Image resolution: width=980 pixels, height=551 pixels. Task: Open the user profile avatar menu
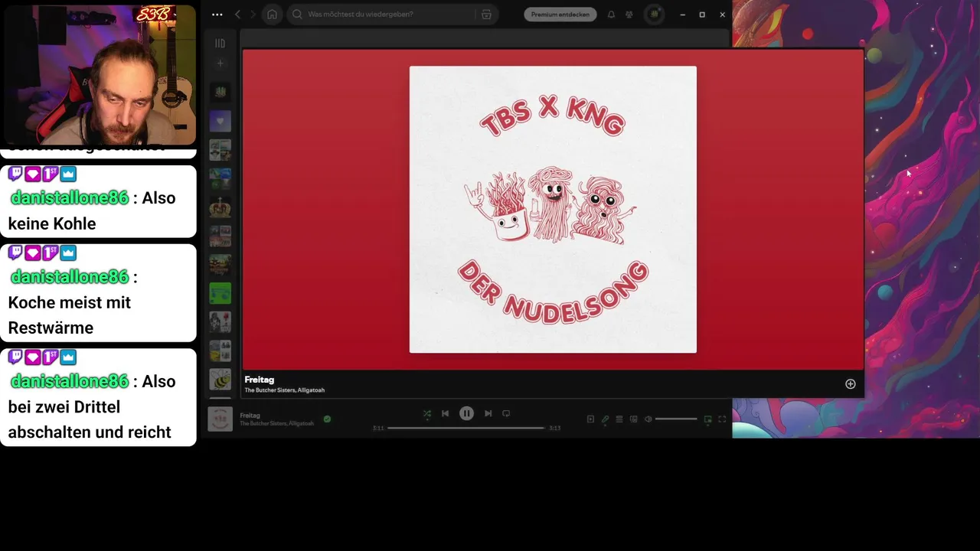[654, 15]
